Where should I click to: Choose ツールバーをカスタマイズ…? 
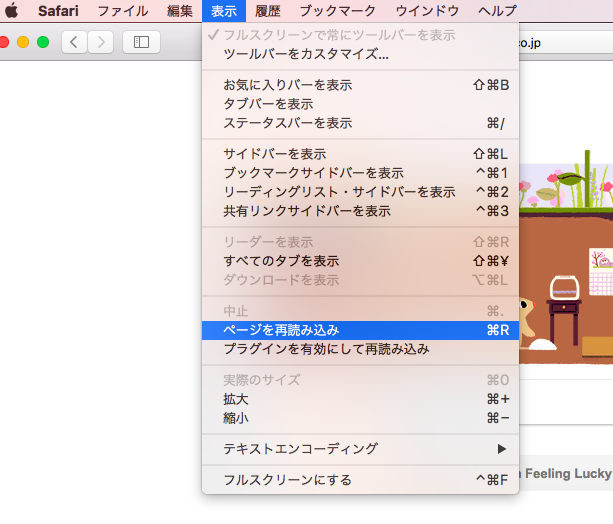pyautogui.click(x=360, y=54)
